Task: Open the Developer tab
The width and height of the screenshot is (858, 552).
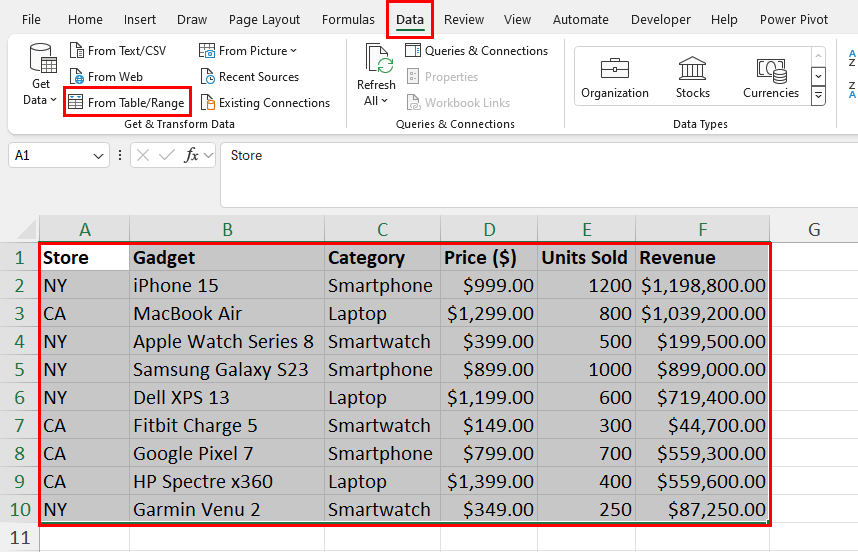Action: tap(660, 20)
